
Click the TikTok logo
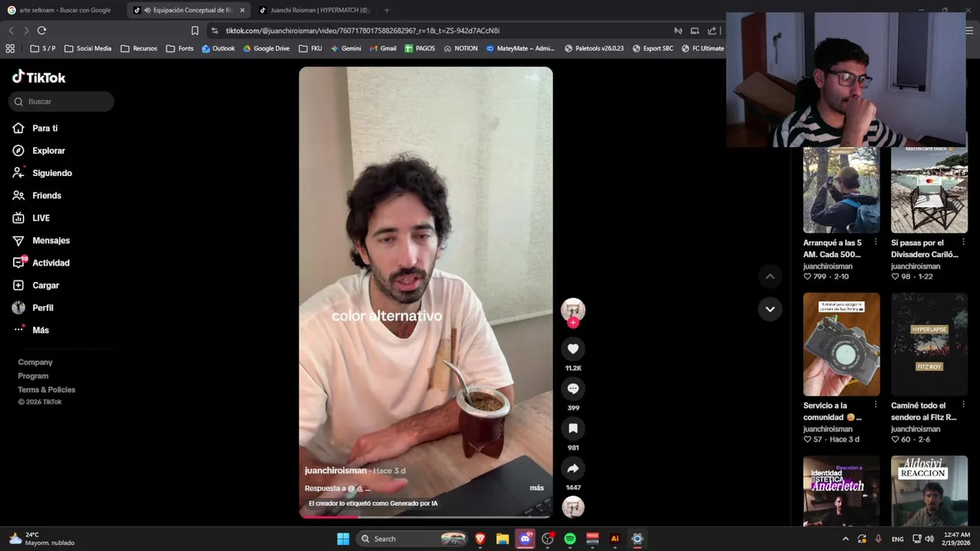[x=39, y=77]
